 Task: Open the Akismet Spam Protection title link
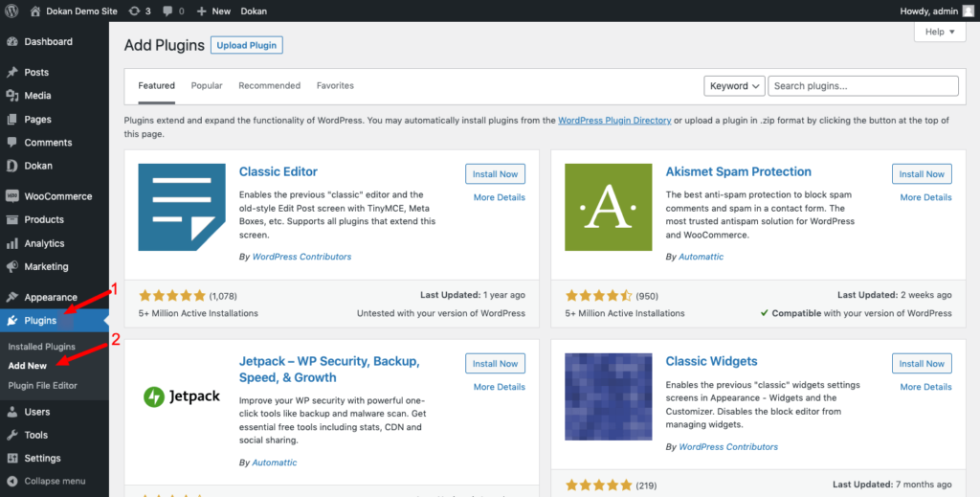738,171
